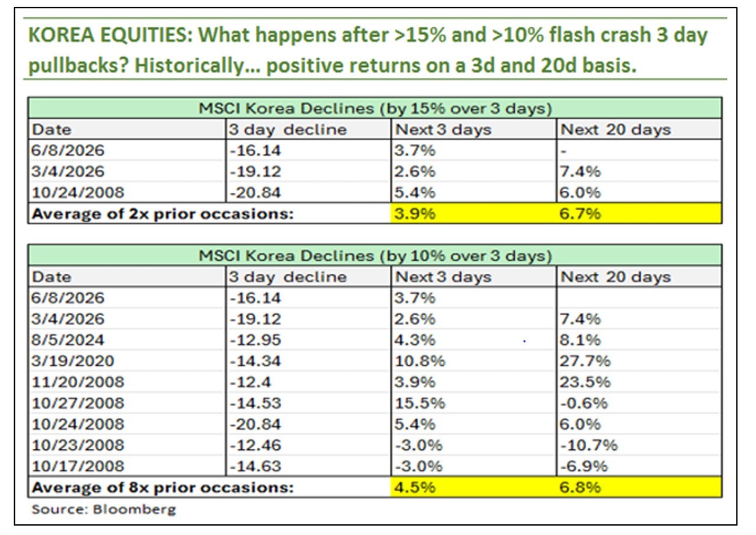Select the Average of 2x prior occasions label
The width and height of the screenshot is (756, 535).
[162, 213]
